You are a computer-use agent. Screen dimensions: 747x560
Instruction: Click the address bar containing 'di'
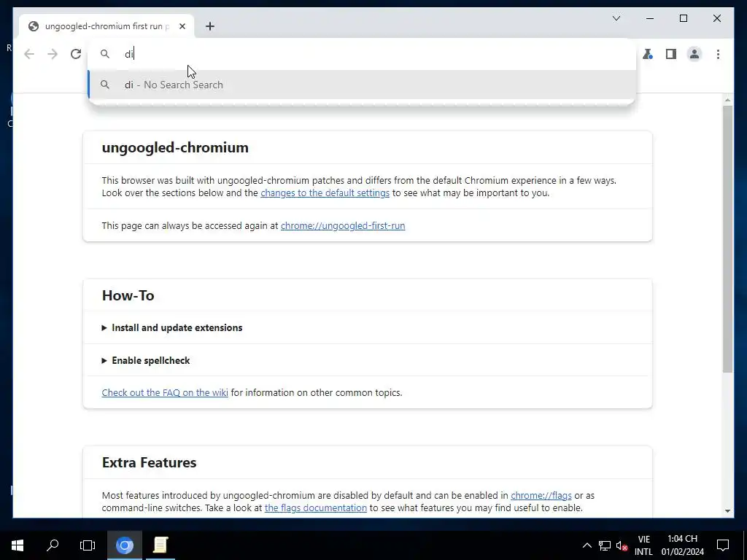click(x=362, y=54)
